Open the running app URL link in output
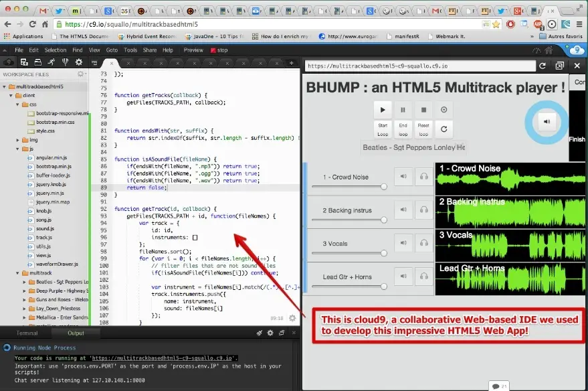This screenshot has height=391, width=588. pyautogui.click(x=162, y=358)
